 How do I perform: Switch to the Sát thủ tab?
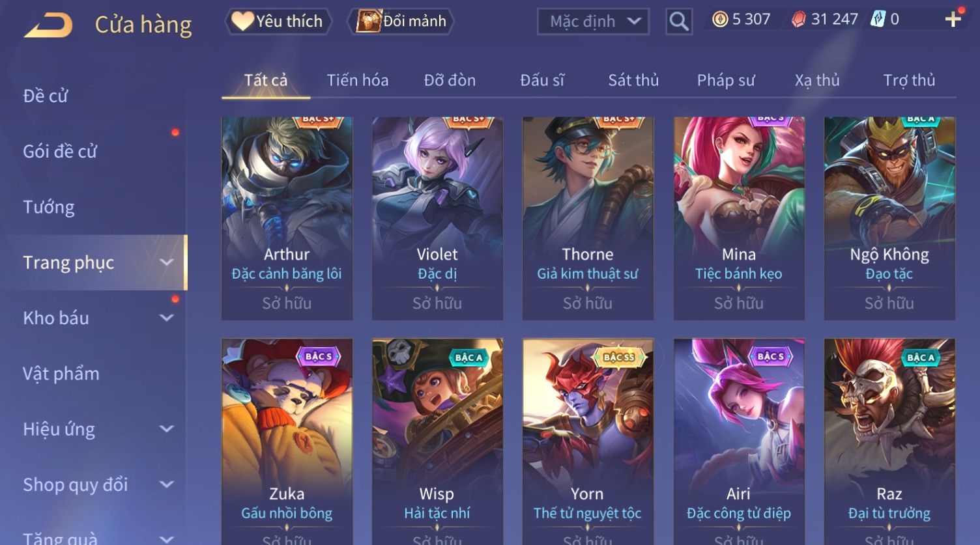[633, 80]
